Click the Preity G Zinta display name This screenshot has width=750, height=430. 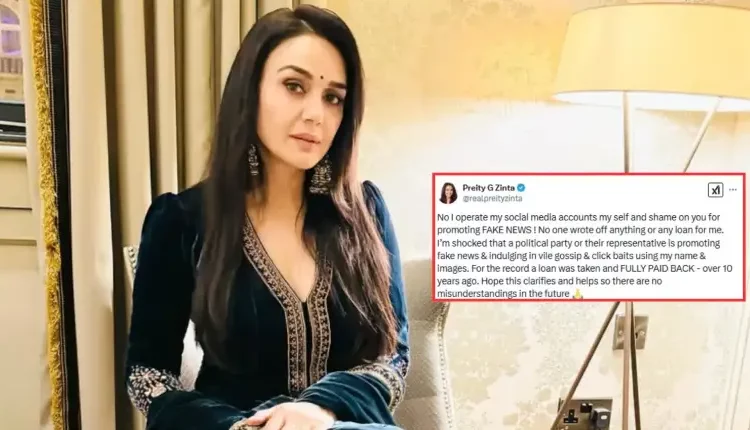(487, 188)
